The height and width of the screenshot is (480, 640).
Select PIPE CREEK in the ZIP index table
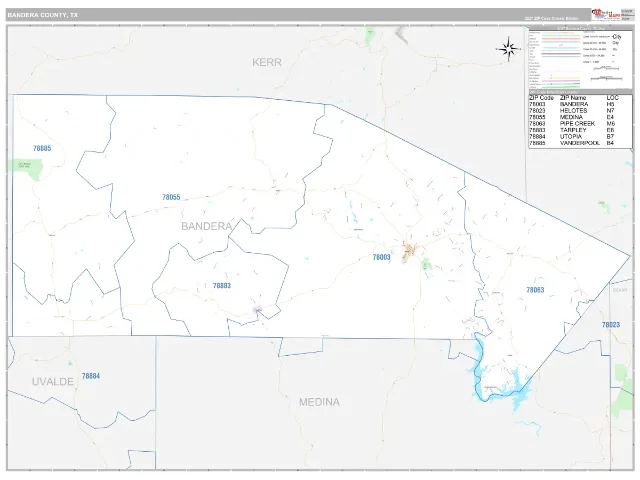point(578,124)
